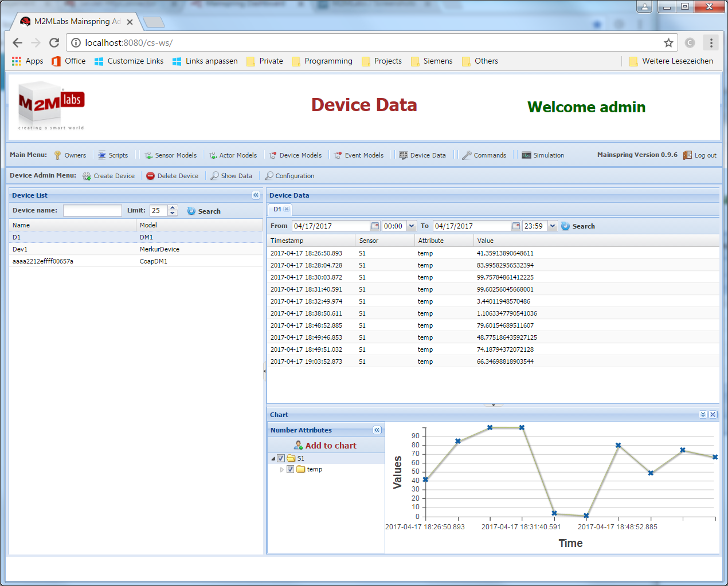
Task: Open the Owners management screen
Action: 75,155
